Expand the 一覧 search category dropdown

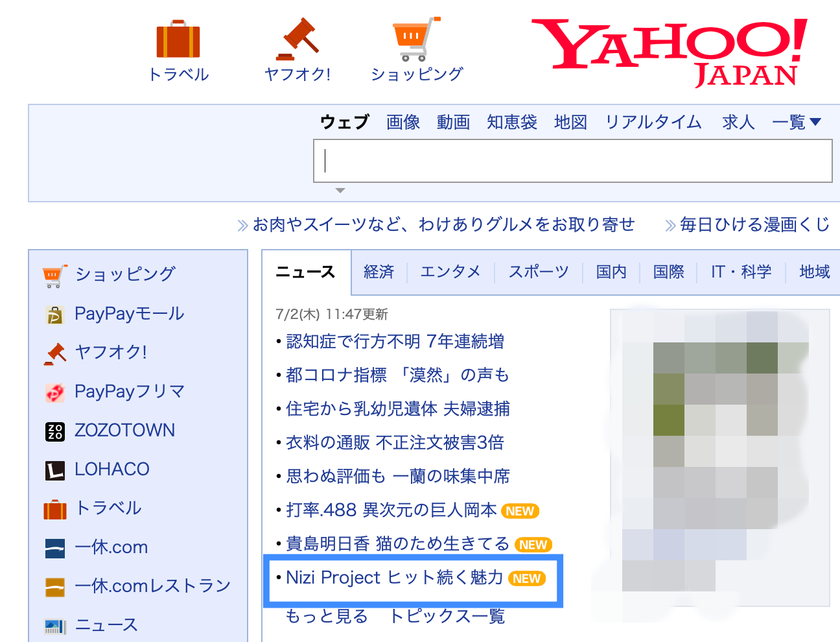coord(797,122)
